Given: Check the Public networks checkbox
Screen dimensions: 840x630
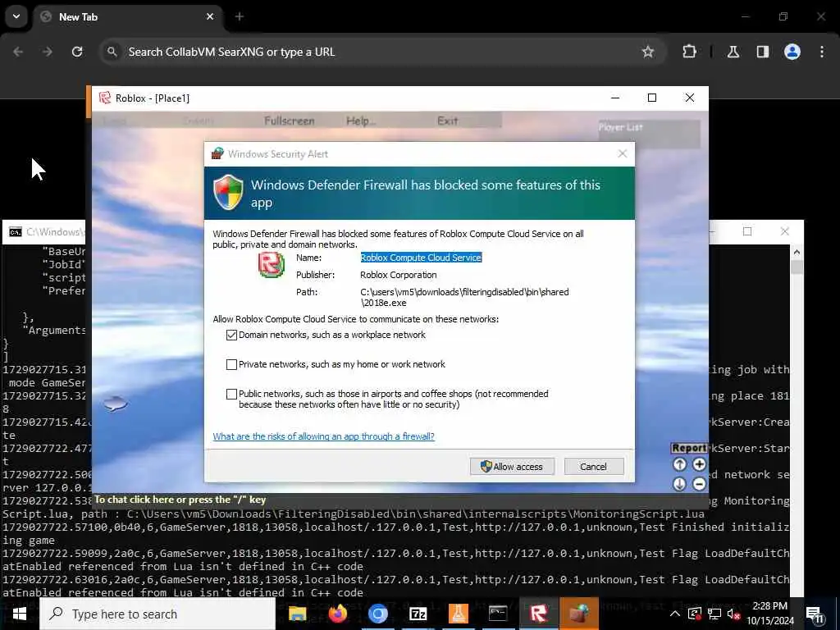Looking at the screenshot, I should (x=231, y=394).
